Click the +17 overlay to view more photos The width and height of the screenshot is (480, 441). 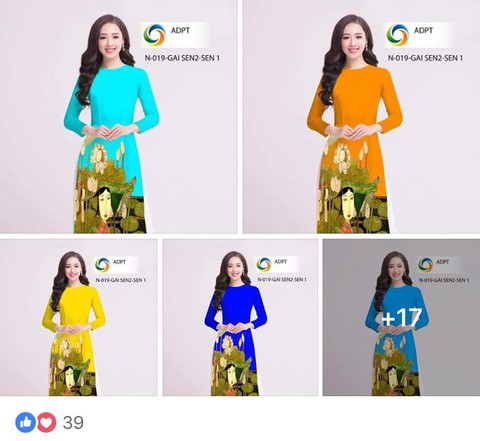(401, 317)
